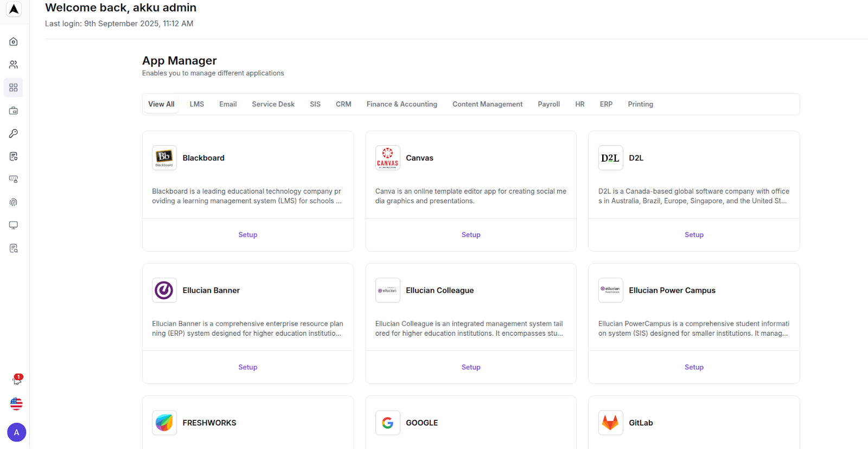Open the document with shield icon in sidebar
The image size is (868, 449).
tap(14, 156)
